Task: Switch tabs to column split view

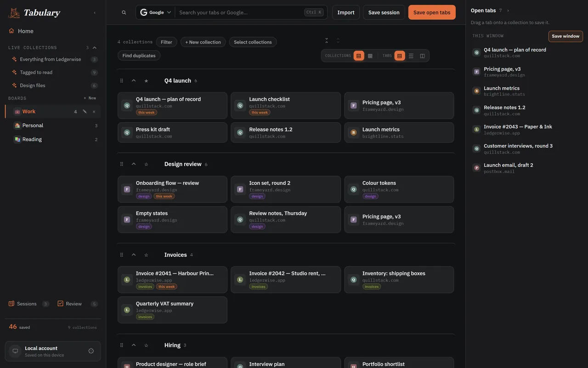Action: point(423,56)
